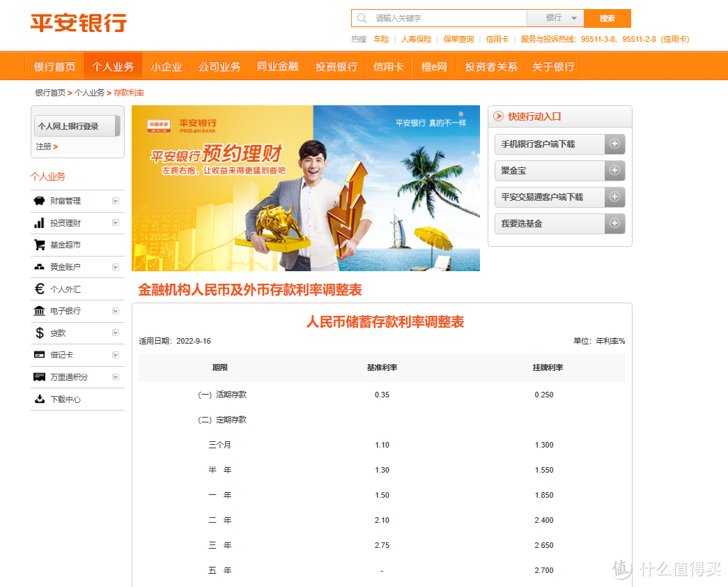Image resolution: width=728 pixels, height=587 pixels.
Task: Open the 信用卡 navigation tab
Action: [388, 66]
